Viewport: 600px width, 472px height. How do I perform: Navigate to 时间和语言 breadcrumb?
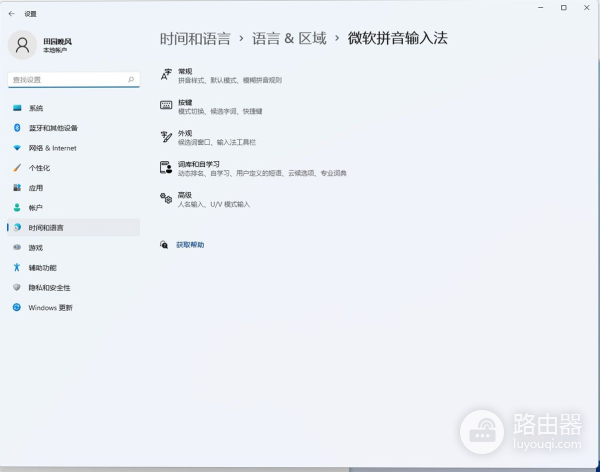[x=195, y=39]
